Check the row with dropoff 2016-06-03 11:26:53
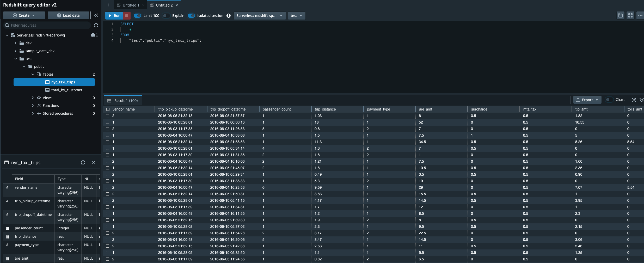Image resolution: width=644 pixels, height=263 pixels. tap(108, 129)
